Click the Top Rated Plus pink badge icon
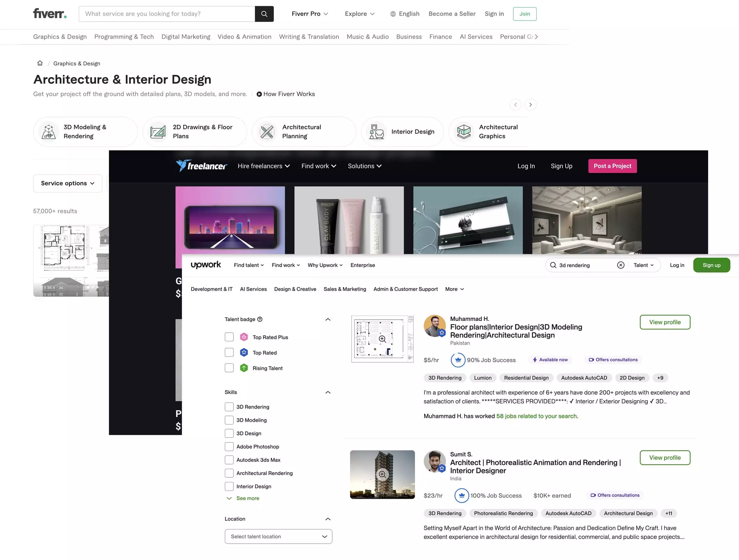The image size is (739, 560). point(244,337)
